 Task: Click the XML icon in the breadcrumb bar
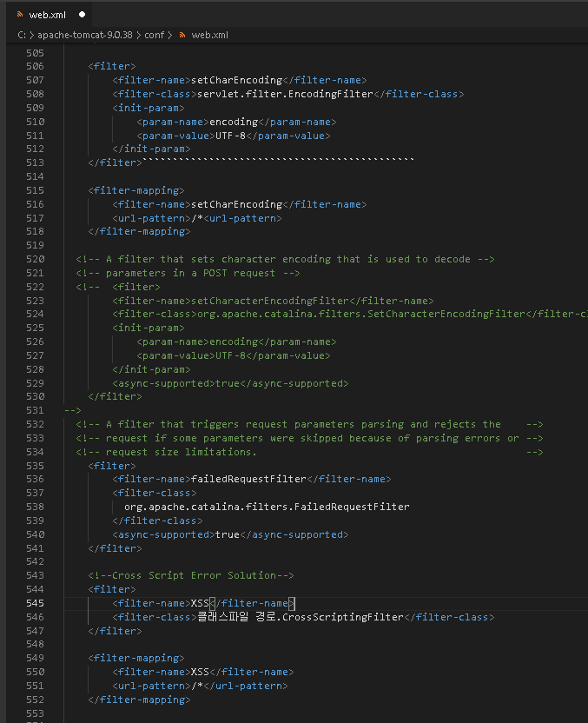click(182, 35)
